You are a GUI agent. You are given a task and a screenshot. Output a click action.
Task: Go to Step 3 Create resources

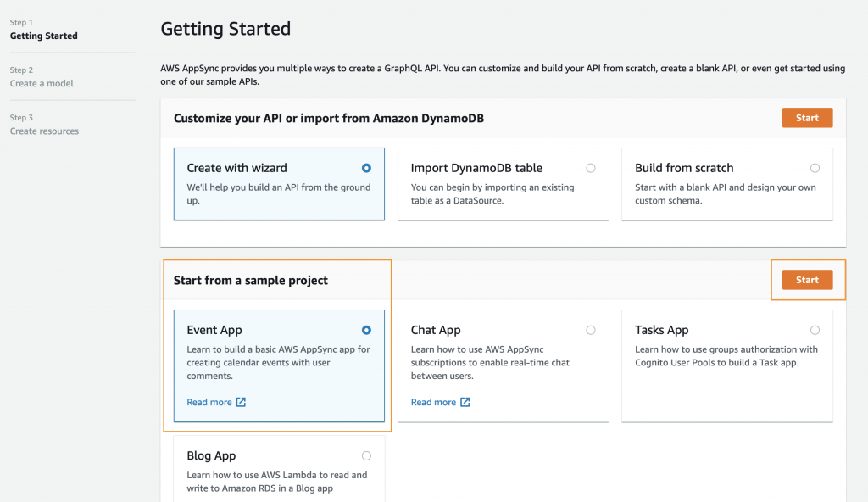coord(44,131)
